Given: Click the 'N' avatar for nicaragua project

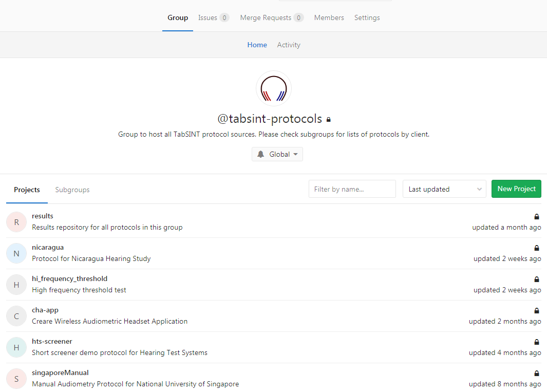Looking at the screenshot, I should [x=16, y=253].
